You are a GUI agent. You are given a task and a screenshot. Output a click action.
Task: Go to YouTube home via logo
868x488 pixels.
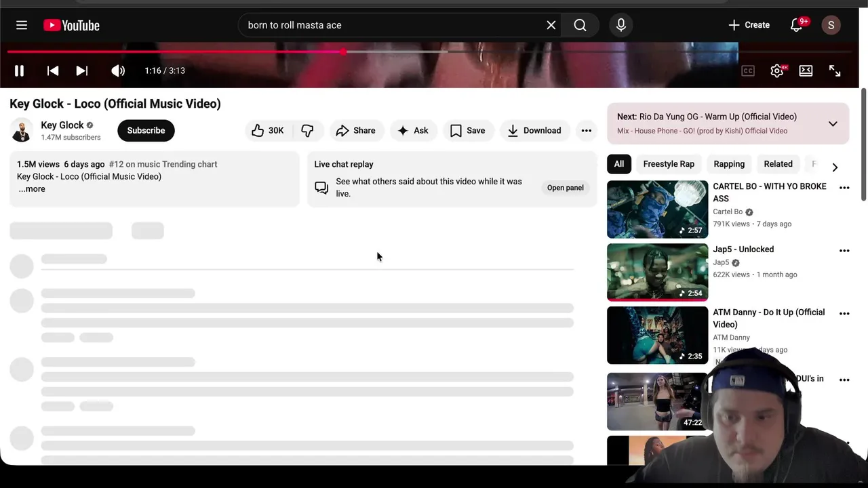[x=71, y=25]
